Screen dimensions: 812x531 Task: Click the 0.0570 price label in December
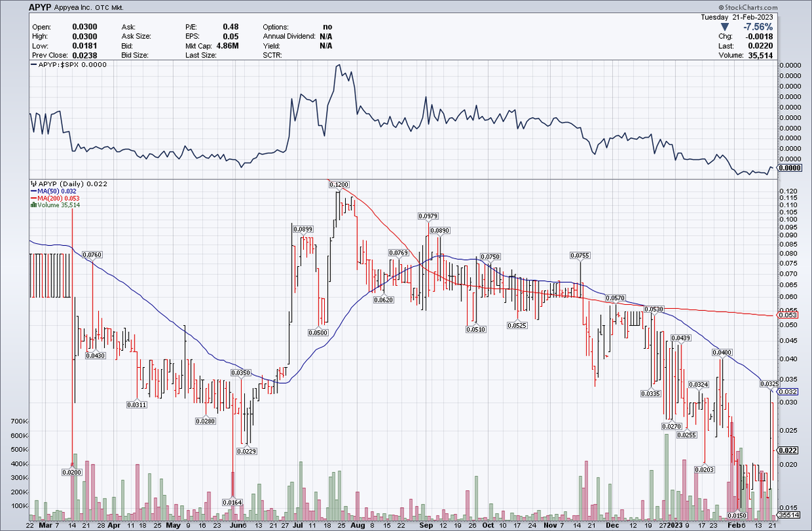click(615, 298)
